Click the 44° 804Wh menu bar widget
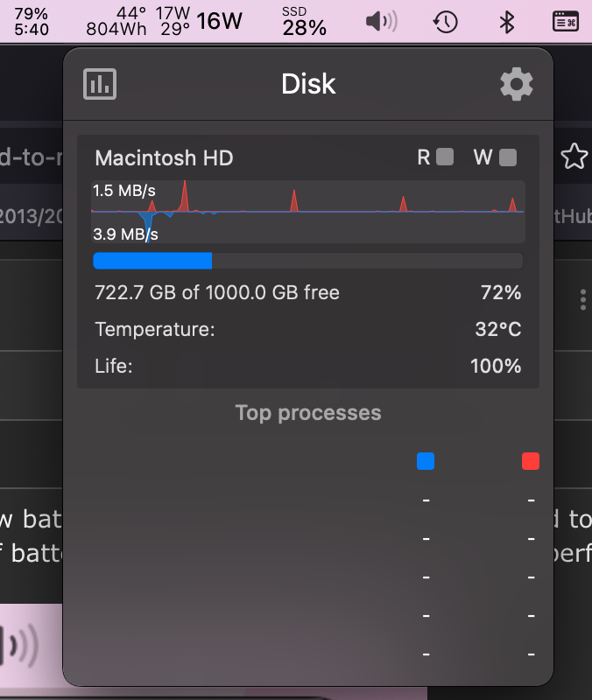Screen dimensions: 592x700 116,21
